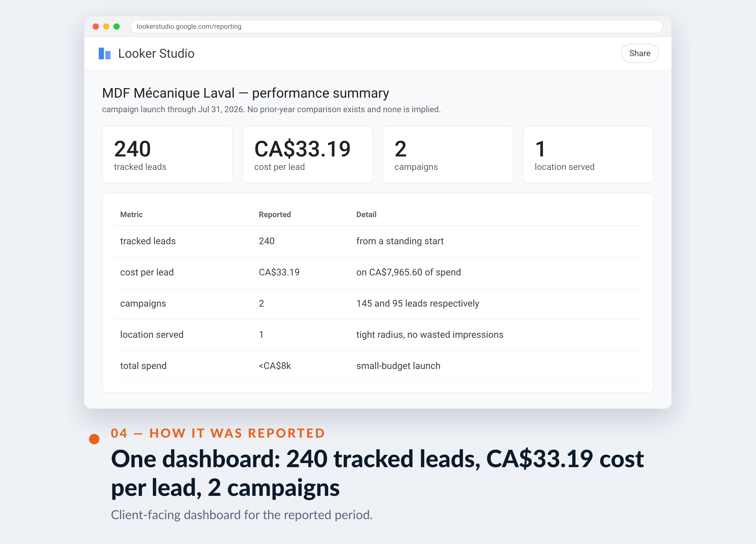Click the 'from a standing start' detail cell
The width and height of the screenshot is (756, 544).
[x=400, y=241]
